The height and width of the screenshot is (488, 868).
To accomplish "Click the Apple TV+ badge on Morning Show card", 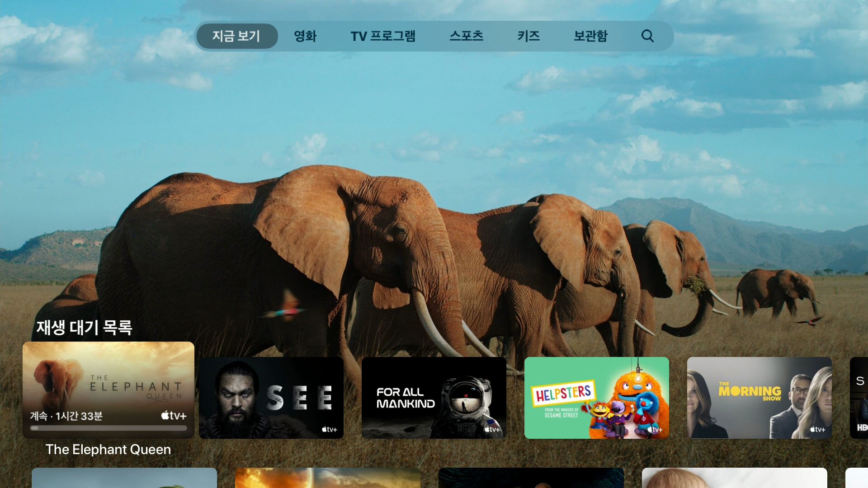I will click(x=817, y=430).
